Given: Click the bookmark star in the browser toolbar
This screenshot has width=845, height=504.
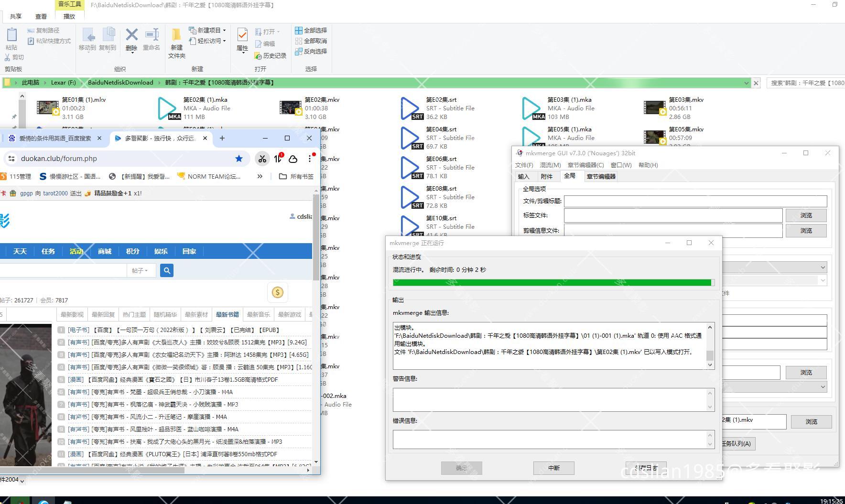Looking at the screenshot, I should click(239, 158).
